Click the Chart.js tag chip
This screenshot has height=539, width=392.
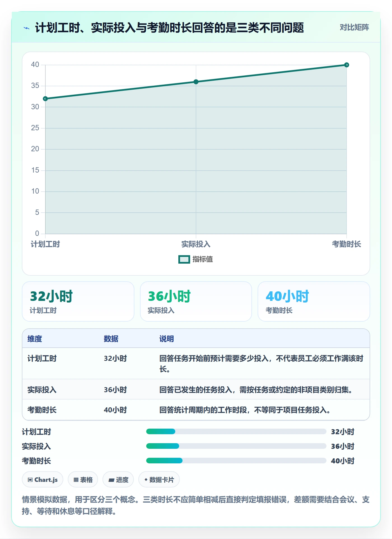click(x=43, y=480)
